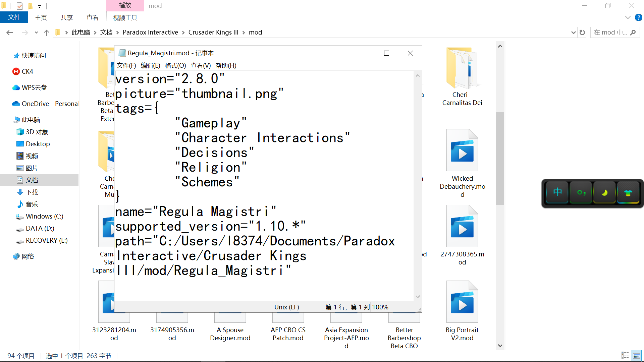Open the Help question mark icon
The width and height of the screenshot is (644, 362).
(638, 17)
